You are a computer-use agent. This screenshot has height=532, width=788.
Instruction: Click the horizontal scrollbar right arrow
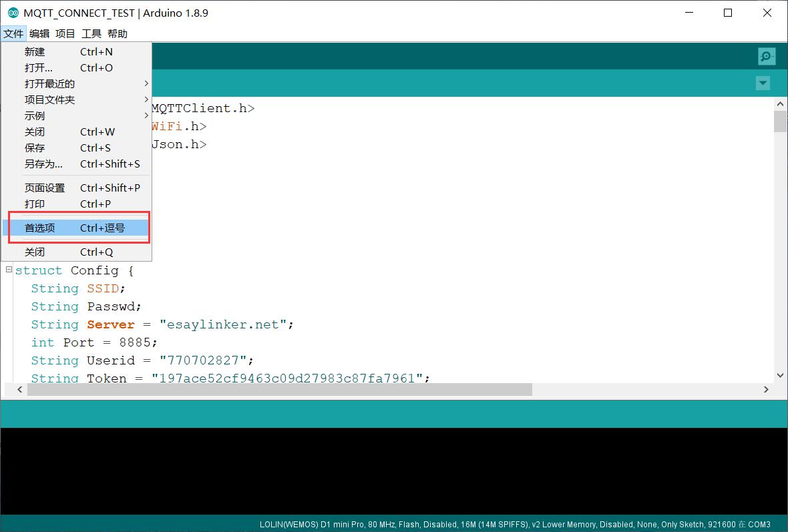pos(766,389)
